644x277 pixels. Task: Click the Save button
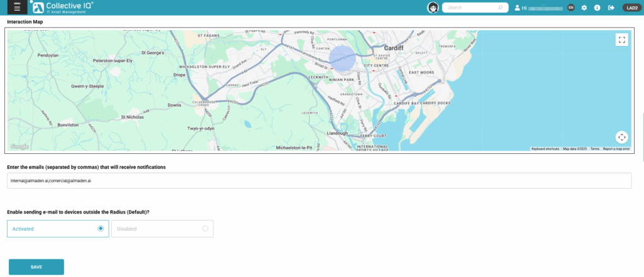click(36, 267)
